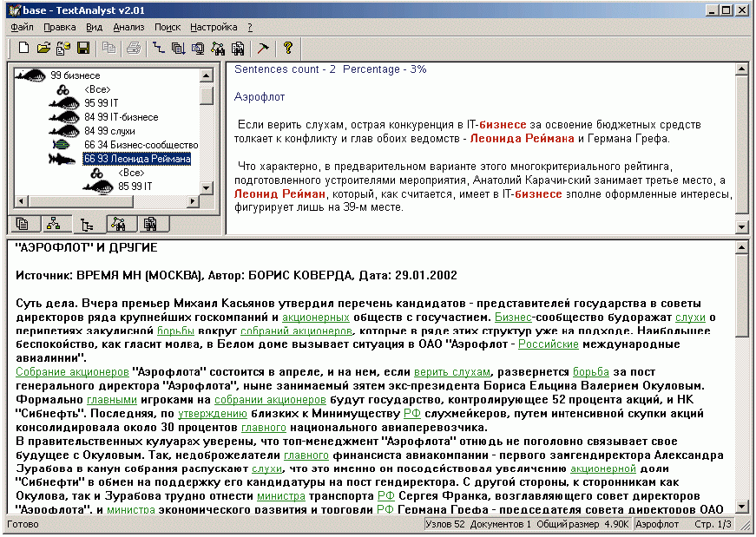Click the whale icon beside '84 99 IT-бизнесе'
Screen dimensions: 756x537
tap(64, 117)
